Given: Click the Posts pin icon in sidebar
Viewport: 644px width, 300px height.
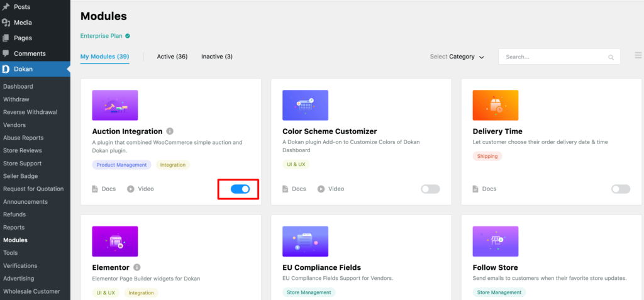Looking at the screenshot, I should [6, 7].
